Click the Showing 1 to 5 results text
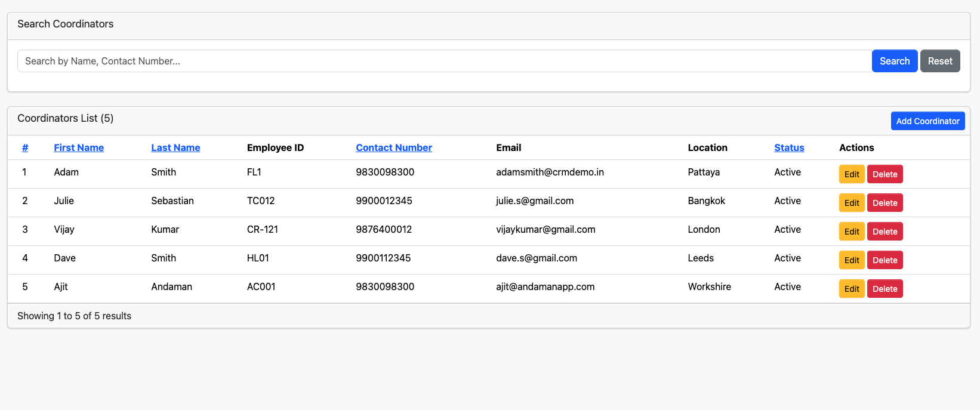Image resolution: width=980 pixels, height=410 pixels. (x=74, y=316)
